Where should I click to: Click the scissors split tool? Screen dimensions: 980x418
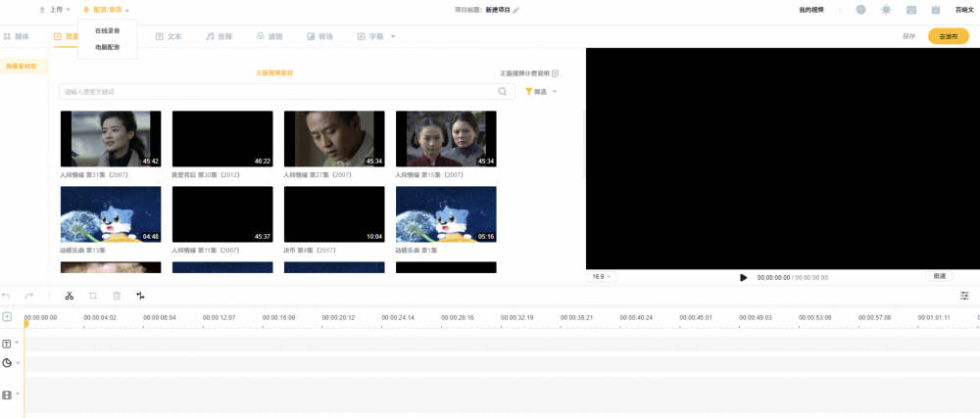click(x=70, y=296)
